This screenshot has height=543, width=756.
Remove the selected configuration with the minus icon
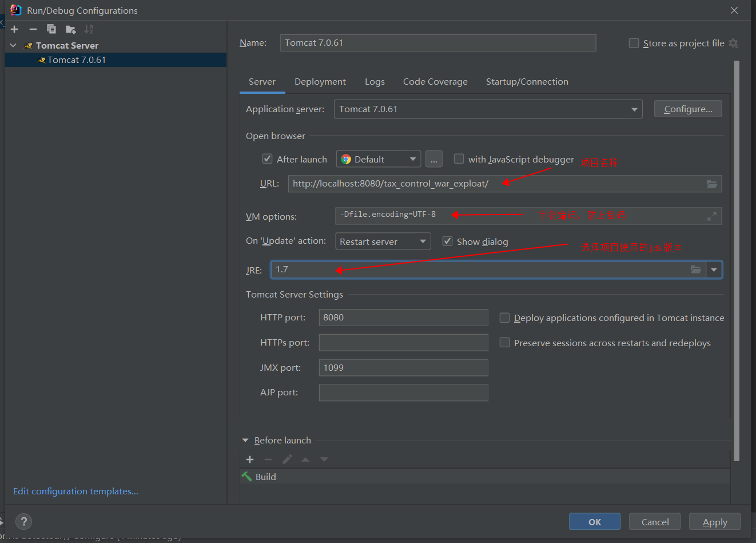point(33,29)
